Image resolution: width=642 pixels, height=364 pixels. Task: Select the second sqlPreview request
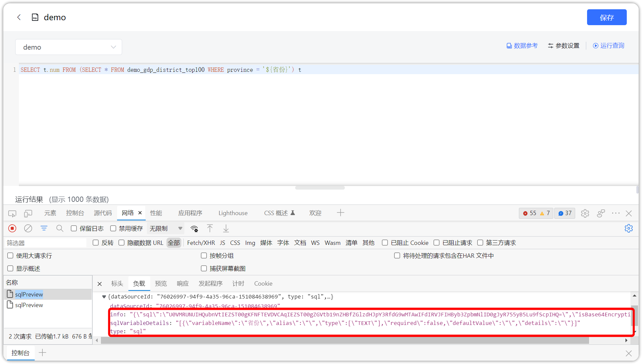tap(48, 305)
